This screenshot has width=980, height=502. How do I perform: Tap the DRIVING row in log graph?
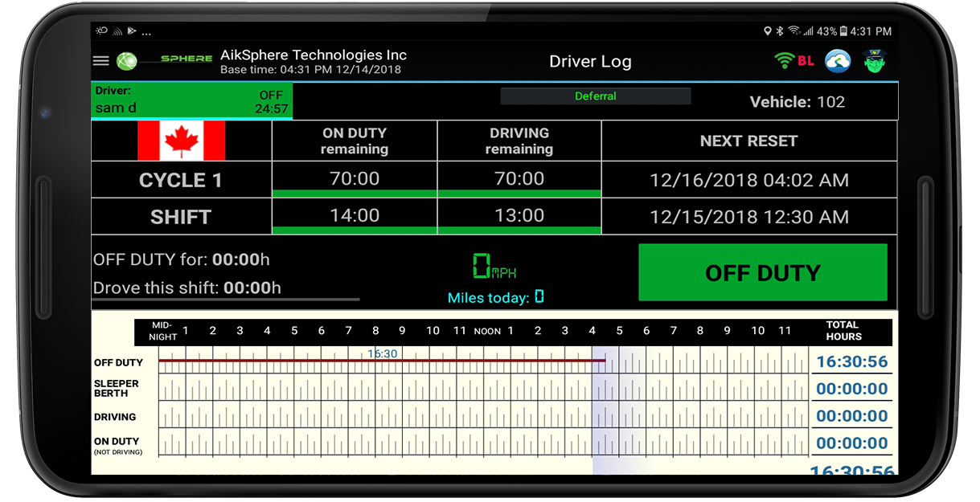click(x=484, y=416)
